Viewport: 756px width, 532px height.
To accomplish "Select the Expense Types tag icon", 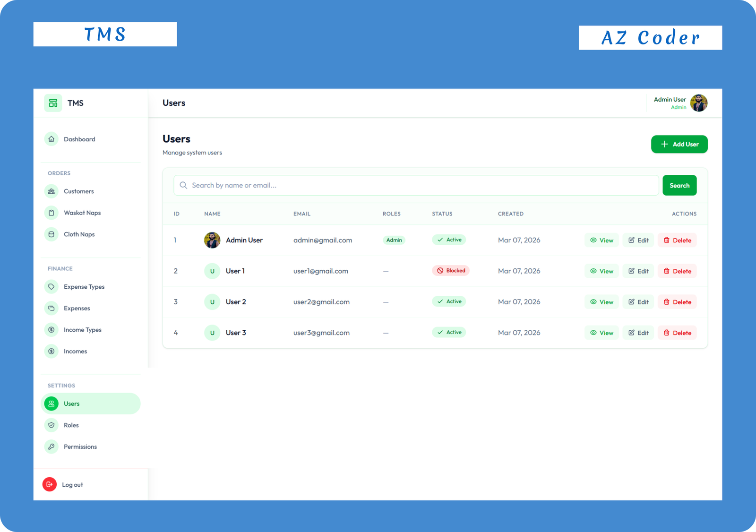I will 51,286.
